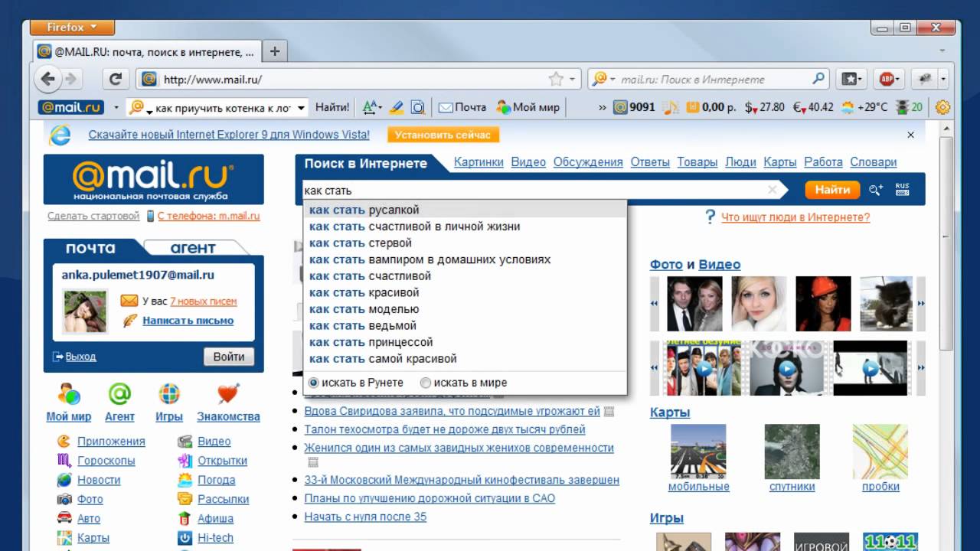
Task: Open Ответы search category
Action: (650, 162)
